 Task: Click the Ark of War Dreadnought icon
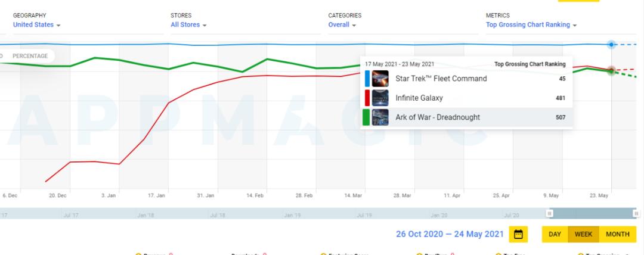pos(380,117)
